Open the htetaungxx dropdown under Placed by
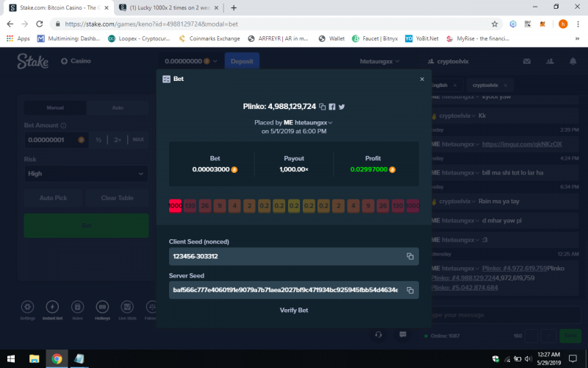Image resolution: width=588 pixels, height=368 pixels. (313, 122)
